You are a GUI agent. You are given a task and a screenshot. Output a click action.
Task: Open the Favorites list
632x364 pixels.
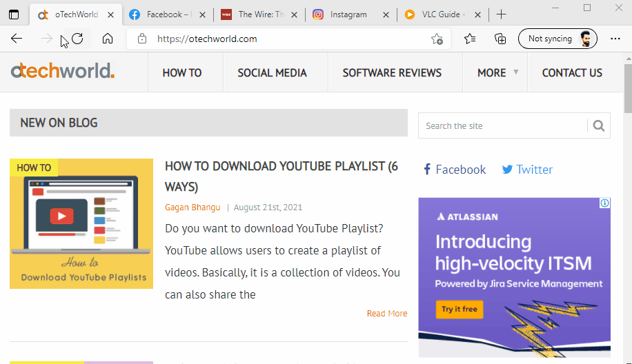click(470, 39)
